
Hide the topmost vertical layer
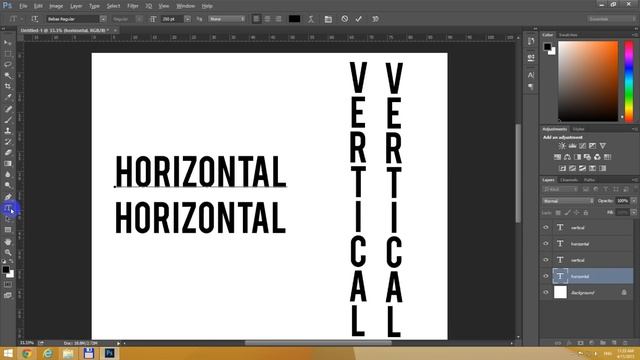click(x=546, y=227)
